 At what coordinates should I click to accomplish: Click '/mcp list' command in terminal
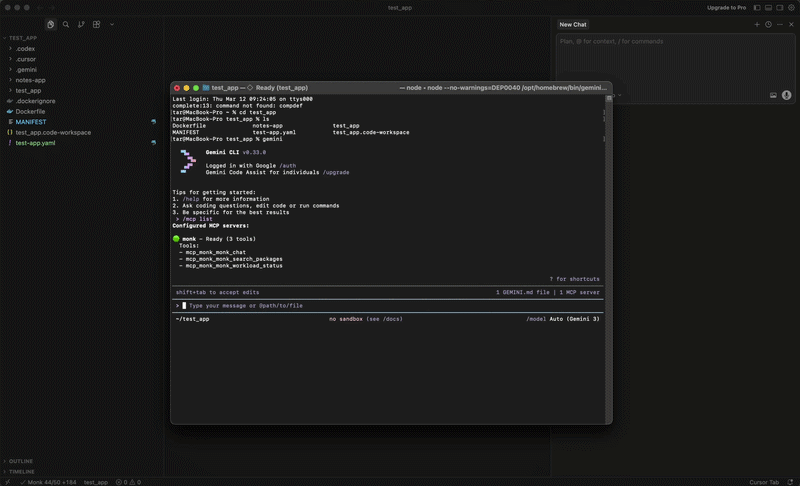point(197,219)
